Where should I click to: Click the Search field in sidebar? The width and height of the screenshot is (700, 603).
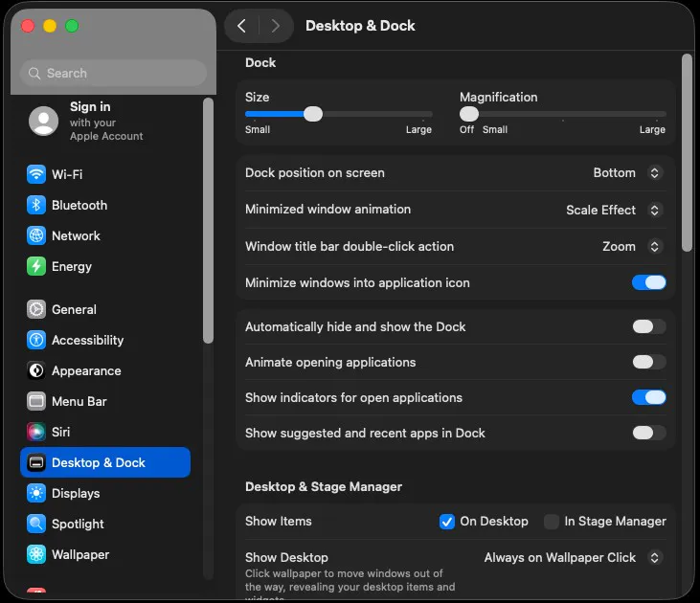point(113,73)
